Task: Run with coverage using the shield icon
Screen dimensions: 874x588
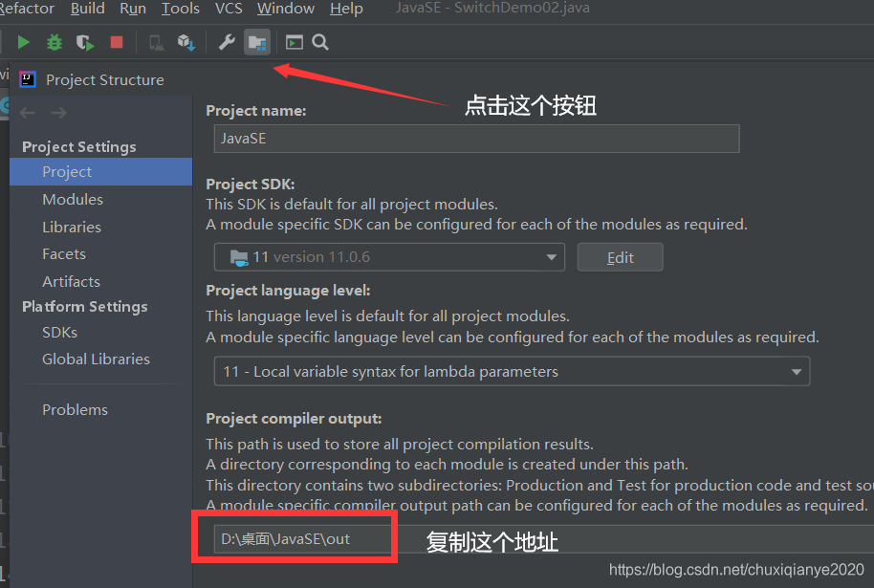Action: (x=85, y=42)
